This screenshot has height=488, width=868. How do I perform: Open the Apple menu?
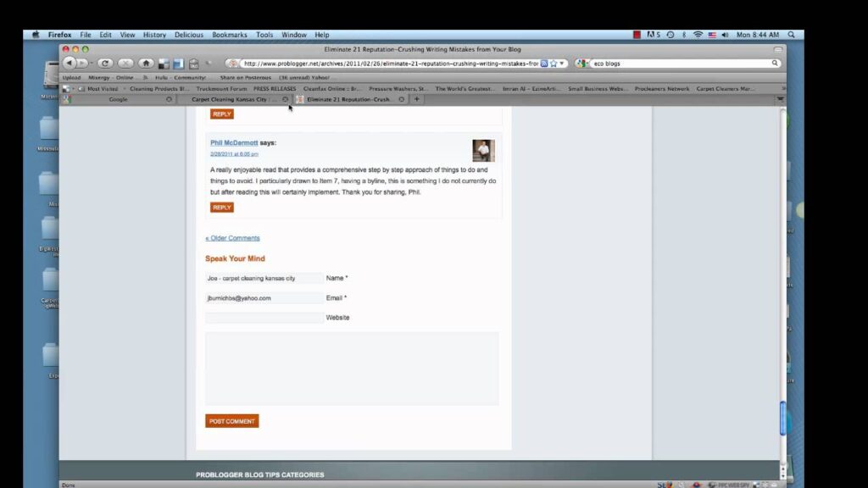[36, 34]
